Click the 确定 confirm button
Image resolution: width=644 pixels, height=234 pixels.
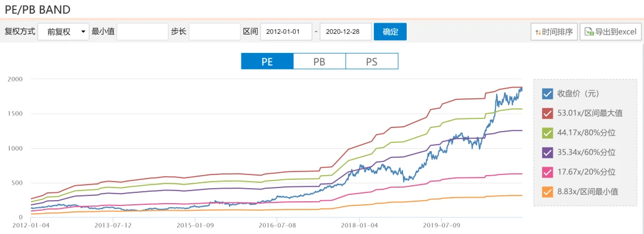click(x=390, y=32)
